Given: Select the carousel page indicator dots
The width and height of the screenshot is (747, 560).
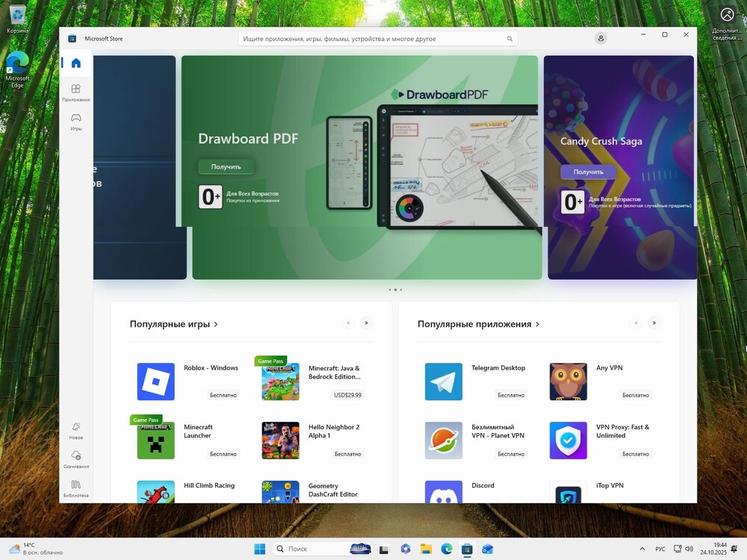Looking at the screenshot, I should point(395,290).
